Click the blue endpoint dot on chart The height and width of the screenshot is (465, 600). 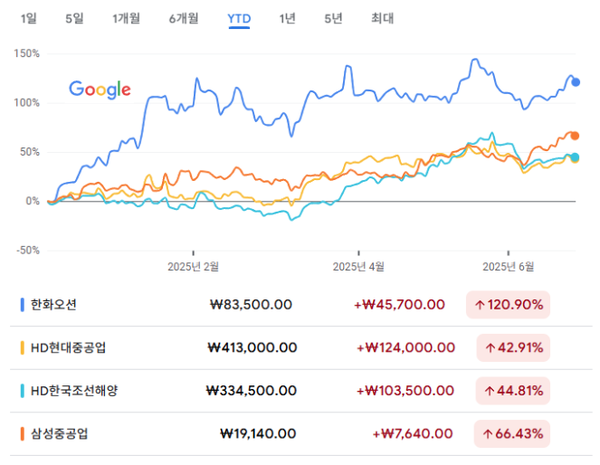(x=575, y=82)
